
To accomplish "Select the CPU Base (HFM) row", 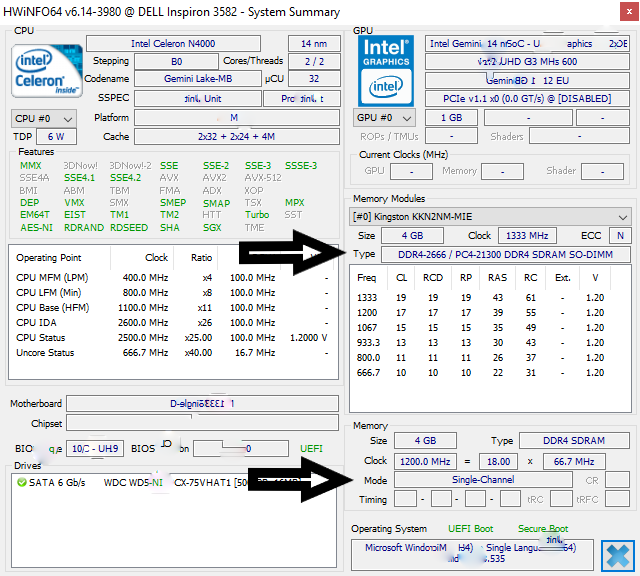I will pyautogui.click(x=173, y=308).
